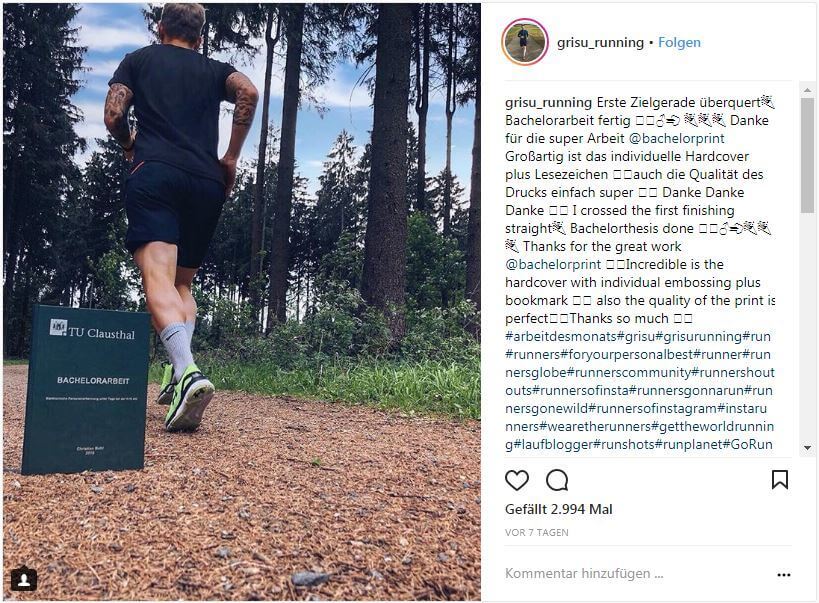This screenshot has width=819, height=603.
Task: Show tagged people icon on photo
Action: tap(24, 578)
